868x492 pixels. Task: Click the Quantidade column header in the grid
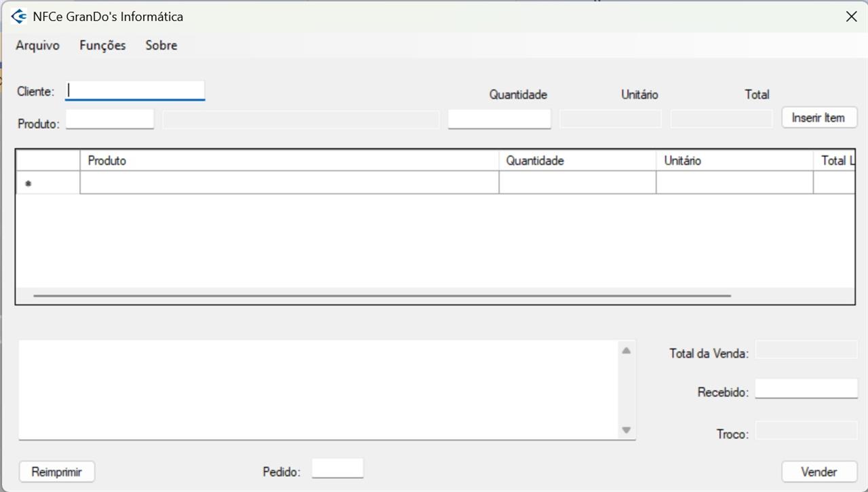click(x=577, y=161)
